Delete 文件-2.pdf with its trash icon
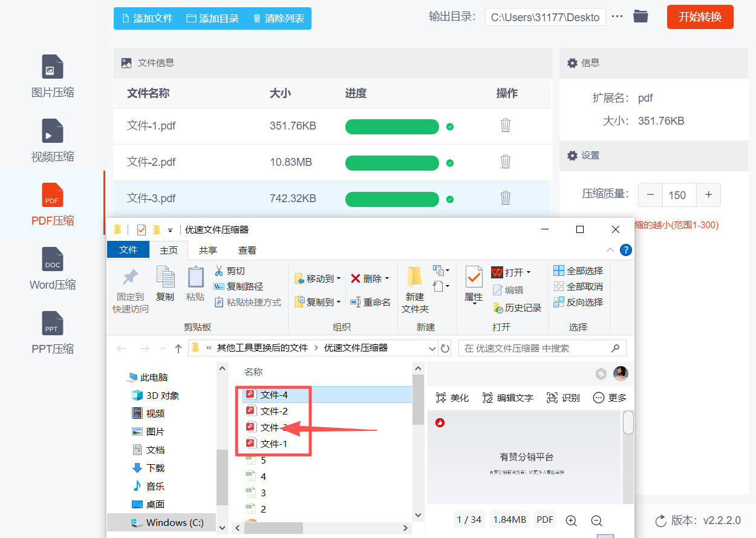756x538 pixels. 506,162
